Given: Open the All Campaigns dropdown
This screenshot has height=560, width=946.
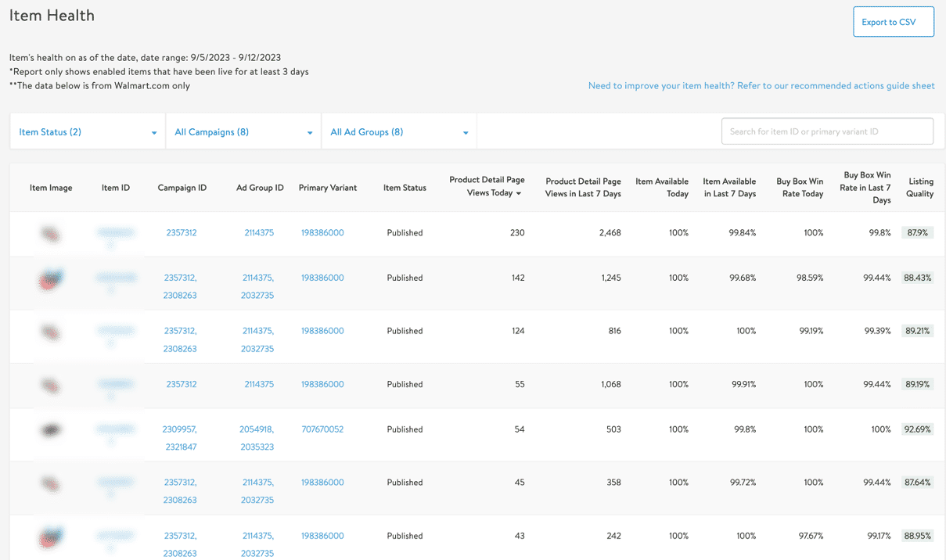Looking at the screenshot, I should [243, 132].
